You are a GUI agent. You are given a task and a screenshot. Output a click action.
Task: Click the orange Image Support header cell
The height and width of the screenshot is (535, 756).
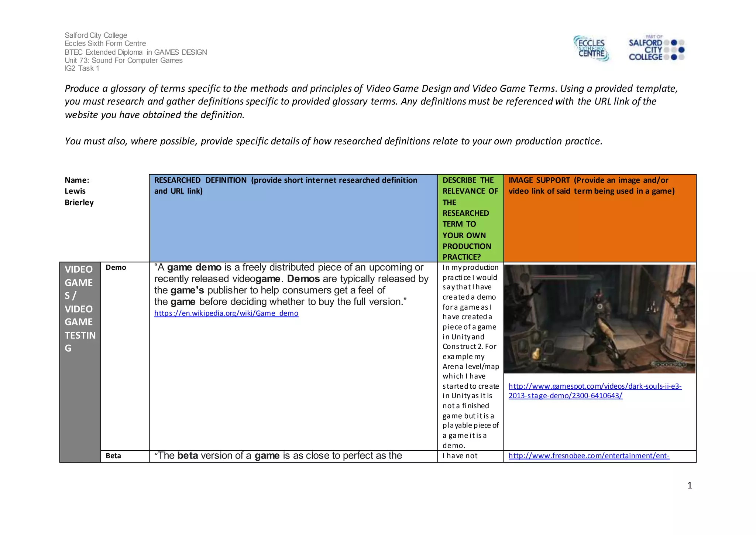[x=599, y=218]
